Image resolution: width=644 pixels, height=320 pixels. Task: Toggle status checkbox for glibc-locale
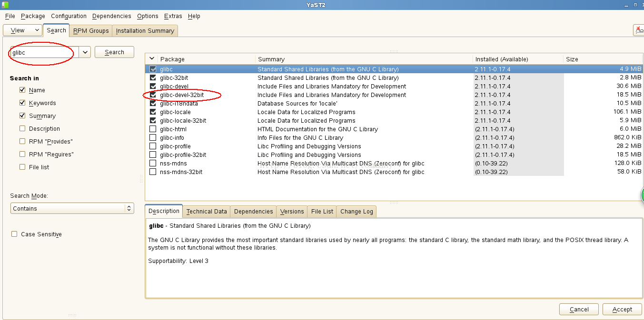153,112
